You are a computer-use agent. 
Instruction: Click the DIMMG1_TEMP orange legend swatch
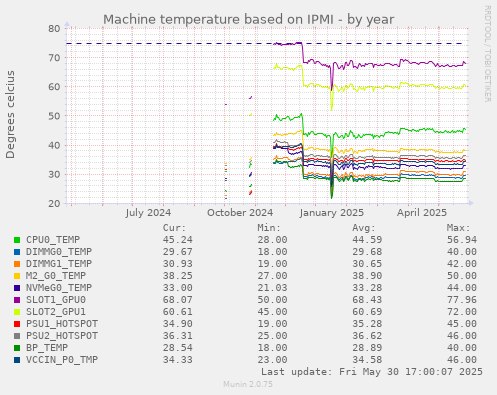pos(17,264)
